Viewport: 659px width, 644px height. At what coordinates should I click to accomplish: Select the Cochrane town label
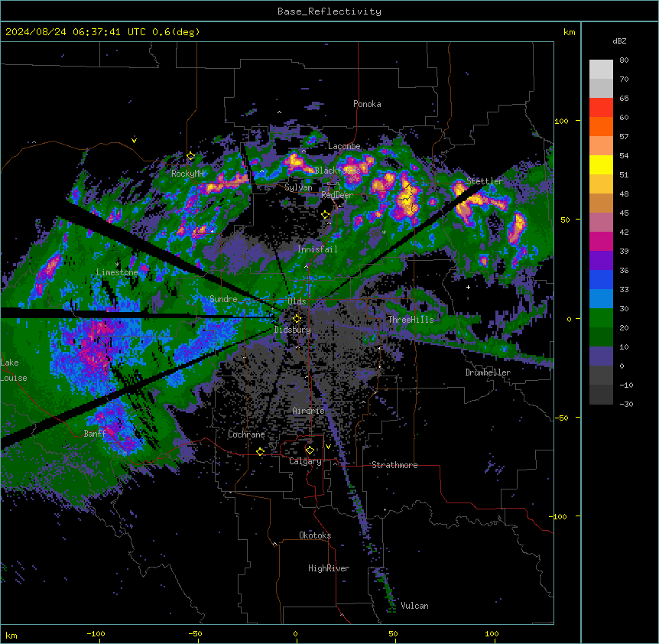pos(246,434)
